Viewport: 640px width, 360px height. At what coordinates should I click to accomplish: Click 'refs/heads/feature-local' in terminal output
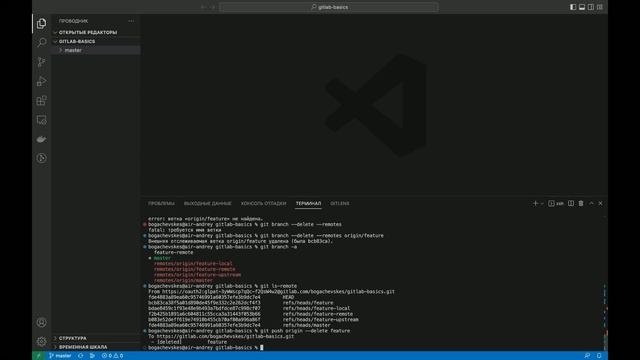tap(316, 309)
